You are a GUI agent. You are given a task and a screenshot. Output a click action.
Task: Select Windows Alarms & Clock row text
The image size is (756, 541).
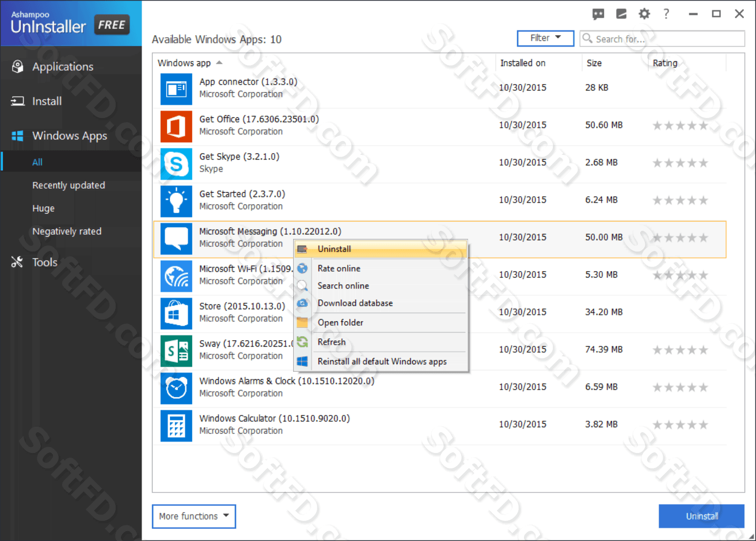[x=287, y=381]
